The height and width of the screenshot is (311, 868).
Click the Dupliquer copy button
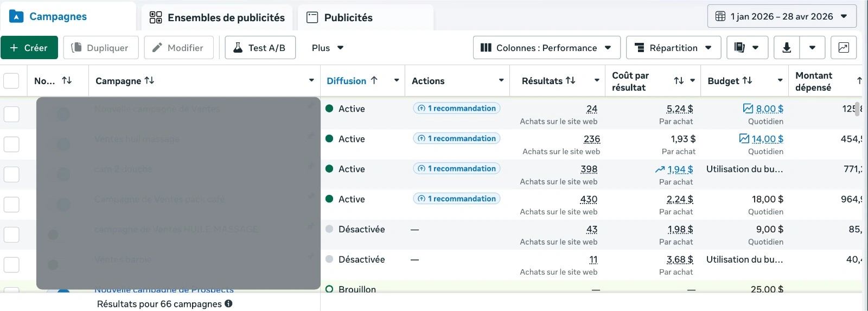coord(101,48)
